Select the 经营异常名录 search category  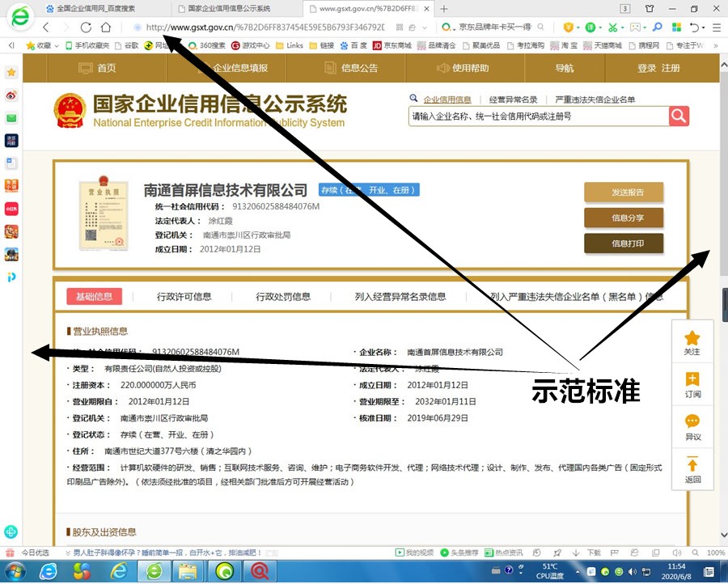click(513, 99)
